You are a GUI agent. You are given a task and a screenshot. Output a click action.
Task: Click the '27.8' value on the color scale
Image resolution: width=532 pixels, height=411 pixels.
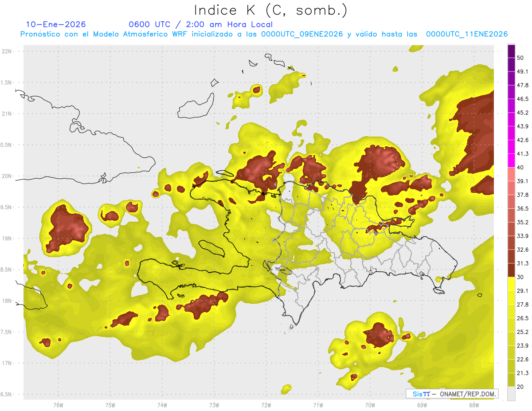tap(523, 305)
